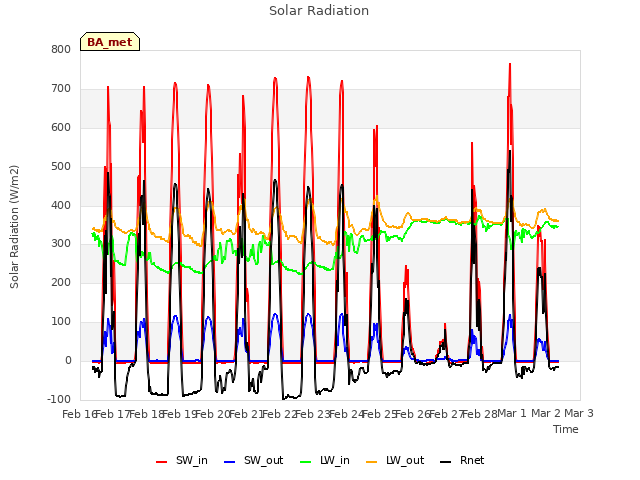Click the 200 y-axis tick label
This screenshot has height=480, width=640.
pos(61,282)
